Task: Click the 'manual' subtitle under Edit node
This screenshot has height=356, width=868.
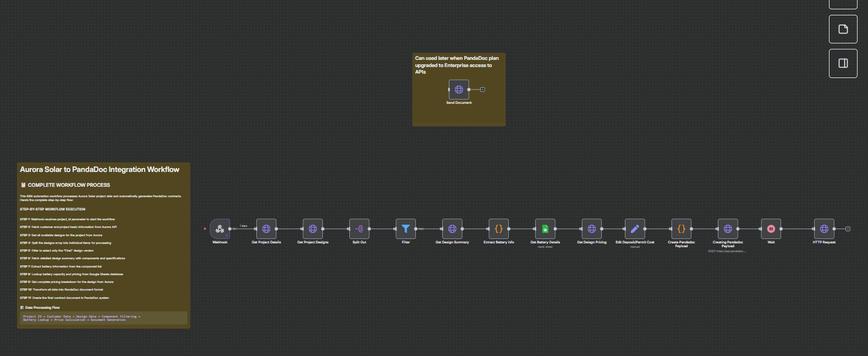Action: coord(635,247)
